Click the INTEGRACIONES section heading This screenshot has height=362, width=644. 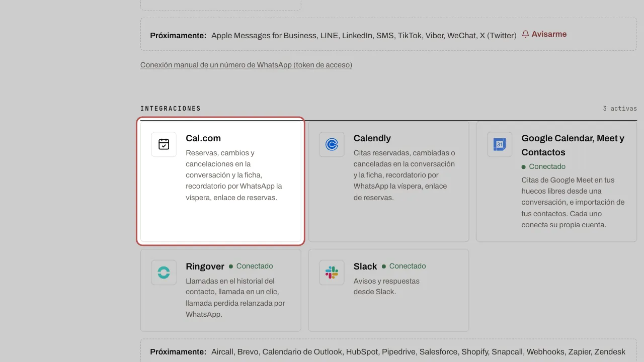pos(171,109)
